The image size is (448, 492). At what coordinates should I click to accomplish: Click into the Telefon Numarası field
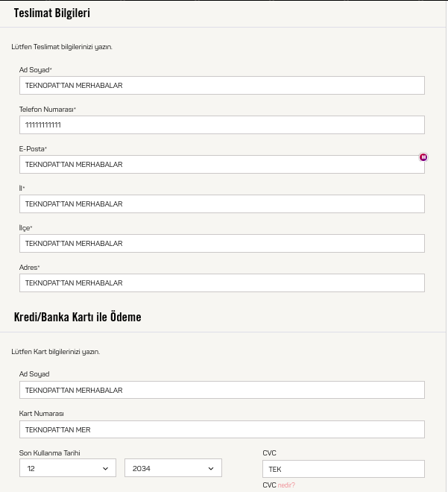[222, 124]
